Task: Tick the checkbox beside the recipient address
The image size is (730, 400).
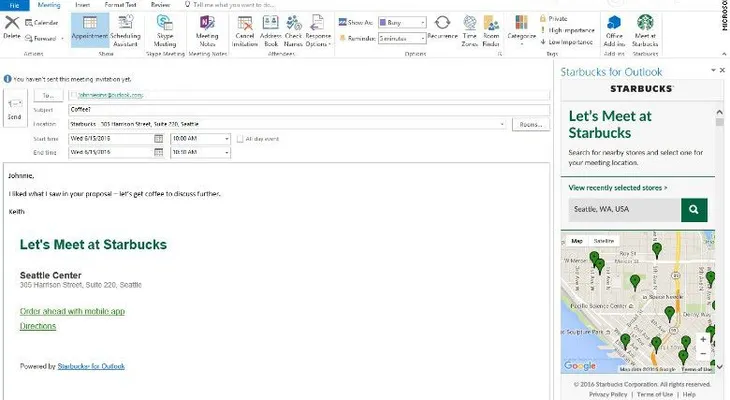Action: (74, 95)
